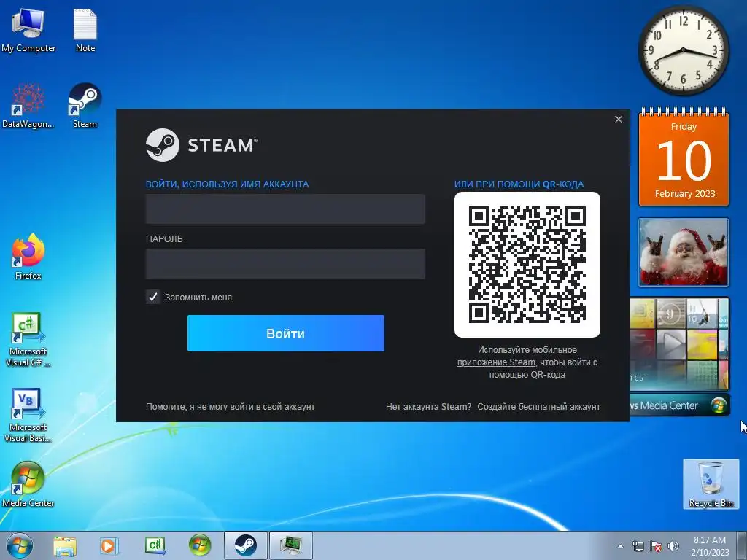Click the Show desktop strip on taskbar
747x560 pixels.
tap(742, 545)
